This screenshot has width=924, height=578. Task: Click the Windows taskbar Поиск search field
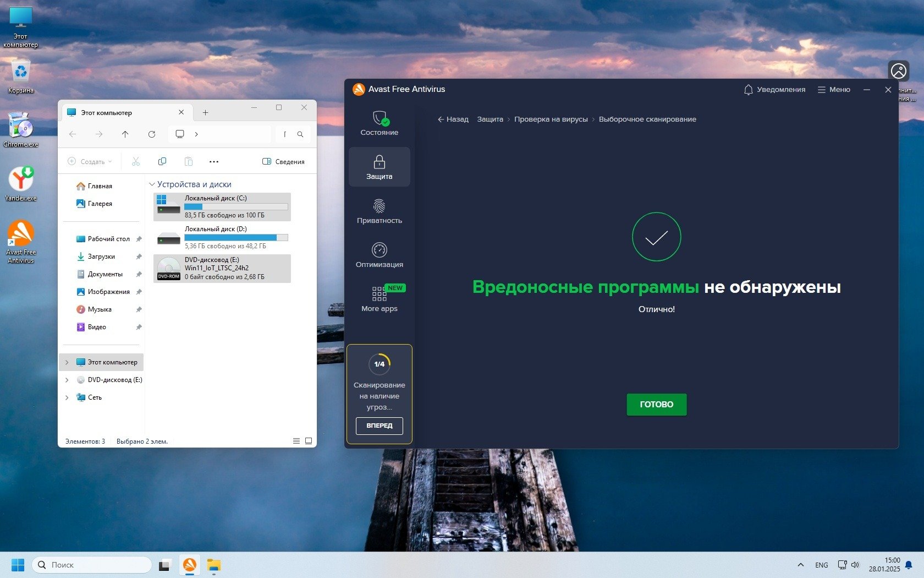tap(92, 565)
